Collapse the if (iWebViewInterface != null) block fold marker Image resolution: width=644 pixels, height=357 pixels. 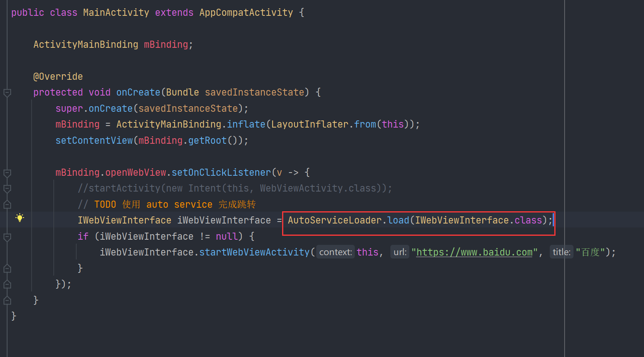tap(7, 237)
